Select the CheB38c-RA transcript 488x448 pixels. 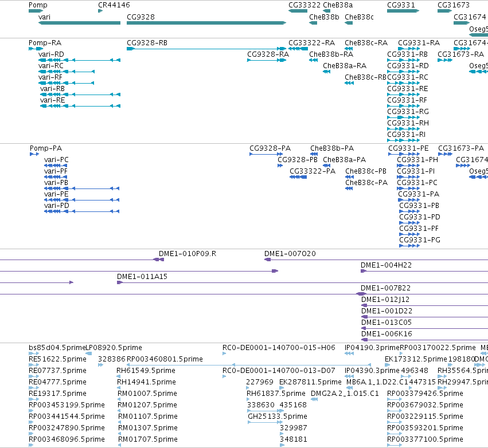349,49
